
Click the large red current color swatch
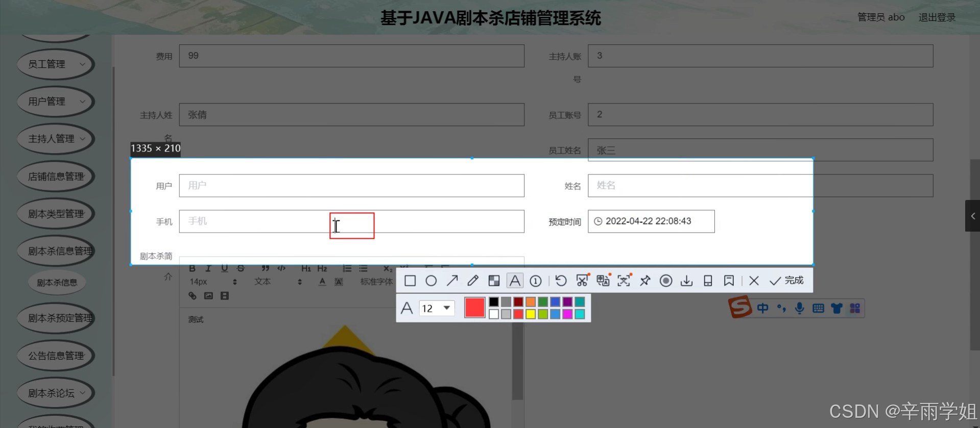coord(475,308)
